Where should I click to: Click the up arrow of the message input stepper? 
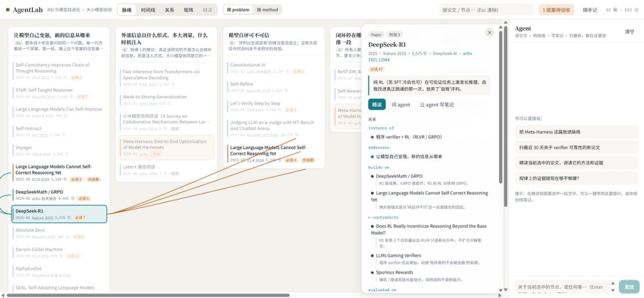point(613,284)
